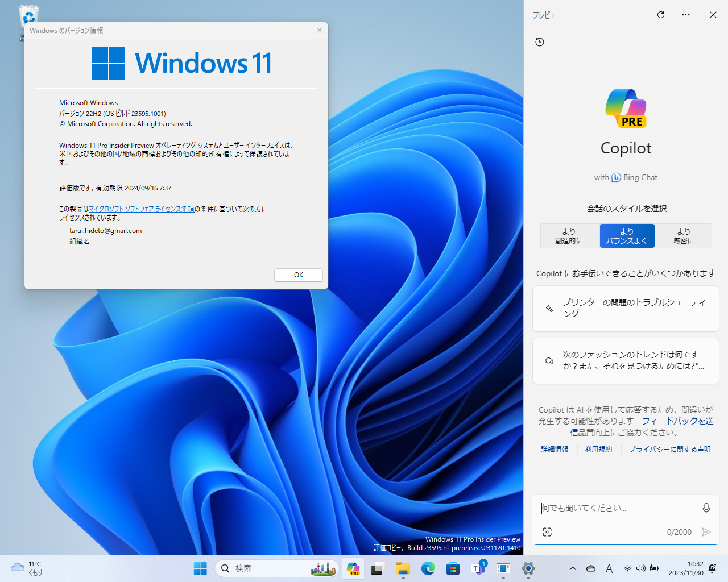
Task: Select the よりバランスよく conversation style
Action: tap(627, 235)
